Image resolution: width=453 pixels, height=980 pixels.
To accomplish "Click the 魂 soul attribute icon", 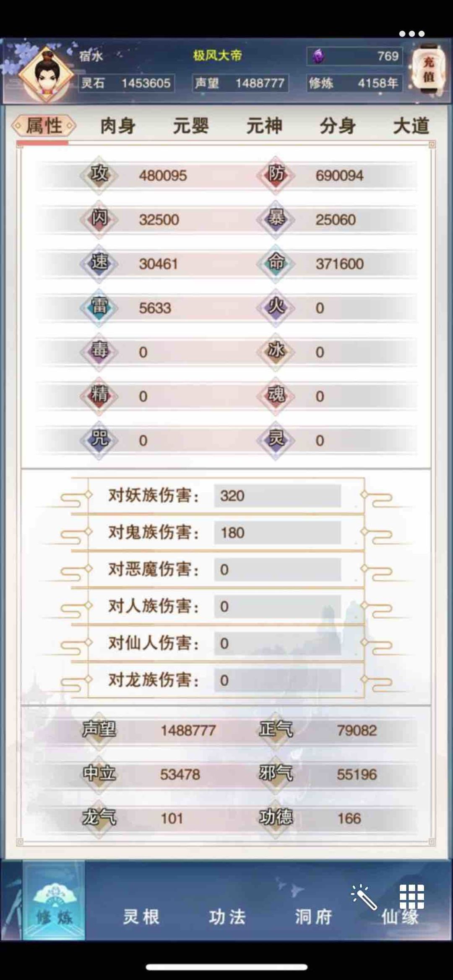I will click(276, 396).
